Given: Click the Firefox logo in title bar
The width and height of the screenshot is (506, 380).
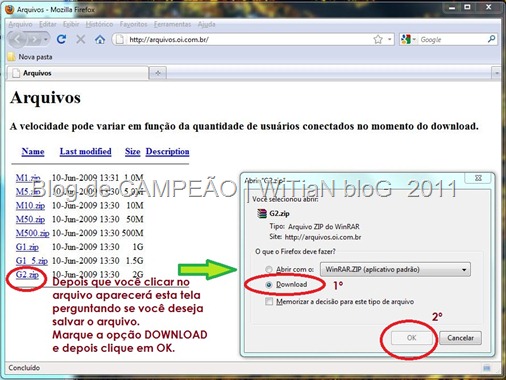Looking at the screenshot, I should click(10, 9).
